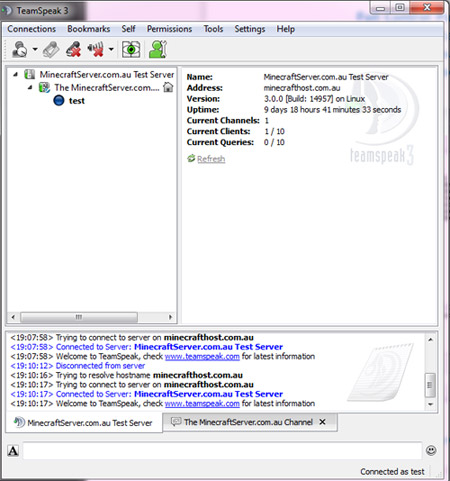This screenshot has height=481, width=450.
Task: Click the Uptime value 9 days 18 hours
Action: coord(332,110)
